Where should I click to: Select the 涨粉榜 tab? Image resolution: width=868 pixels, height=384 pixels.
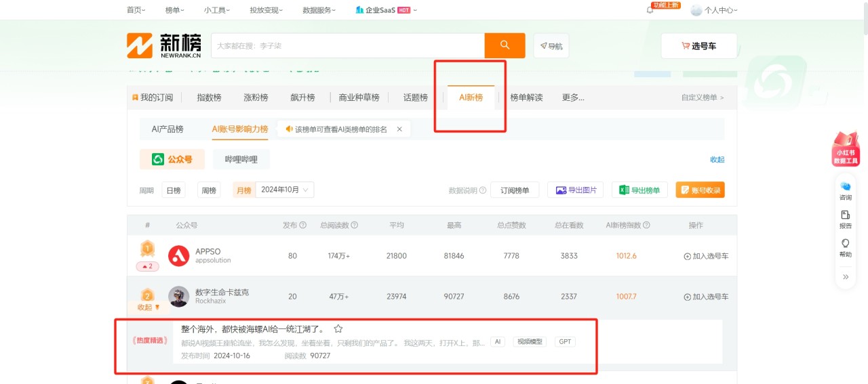(256, 98)
